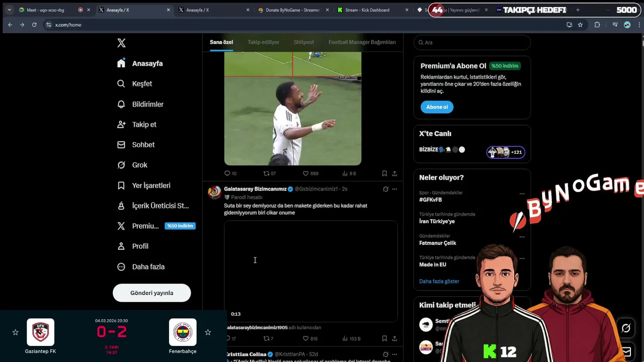Repost the post with 67 reposts
The image size is (644, 362).
(x=270, y=173)
